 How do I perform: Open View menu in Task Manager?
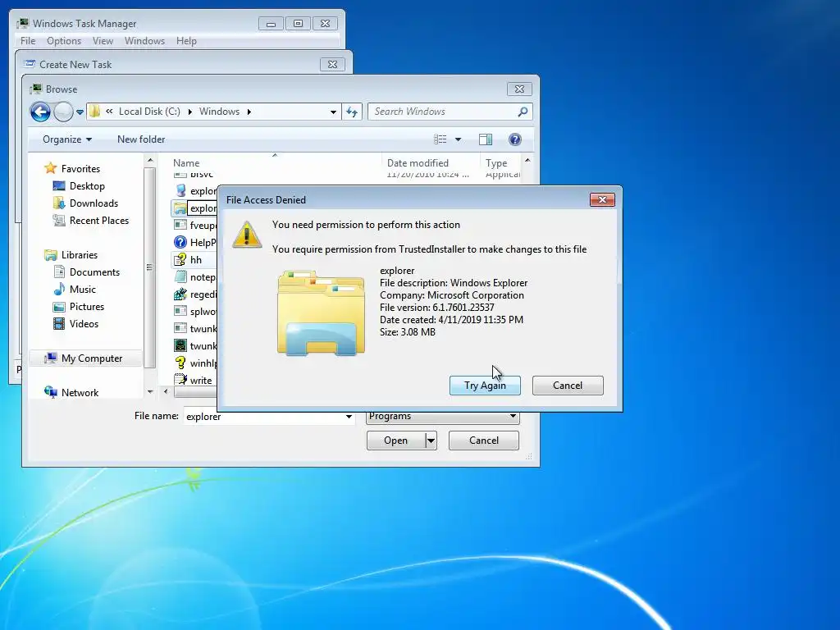tap(103, 41)
